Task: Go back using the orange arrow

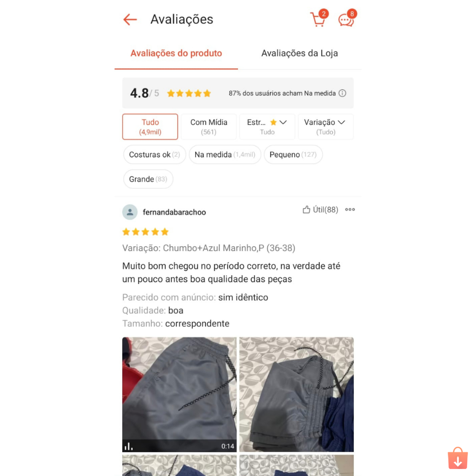Action: point(130,20)
